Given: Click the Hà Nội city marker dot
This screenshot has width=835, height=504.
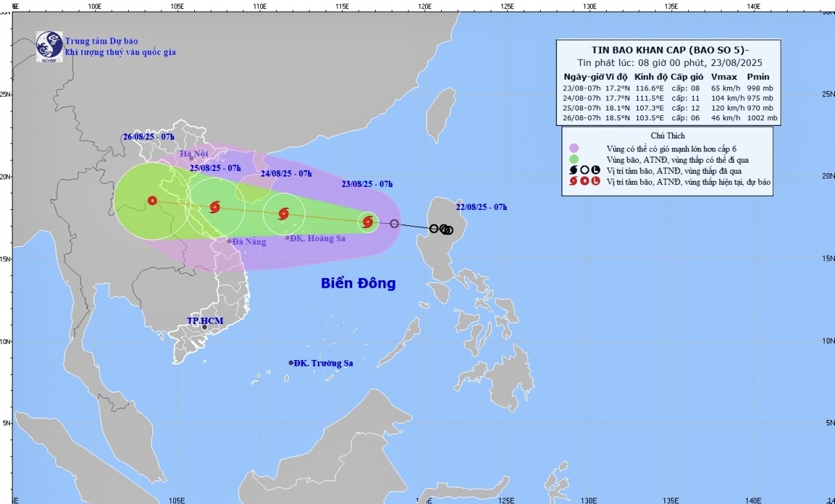Looking at the screenshot, I should tap(191, 158).
